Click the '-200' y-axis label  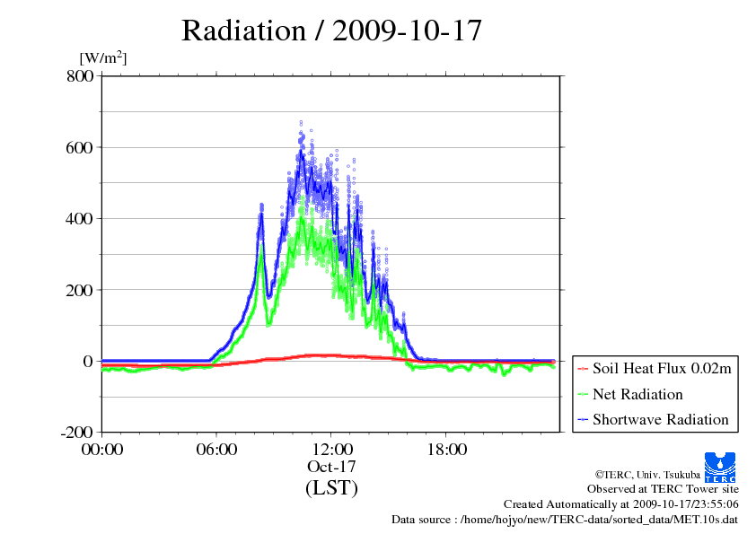77,433
